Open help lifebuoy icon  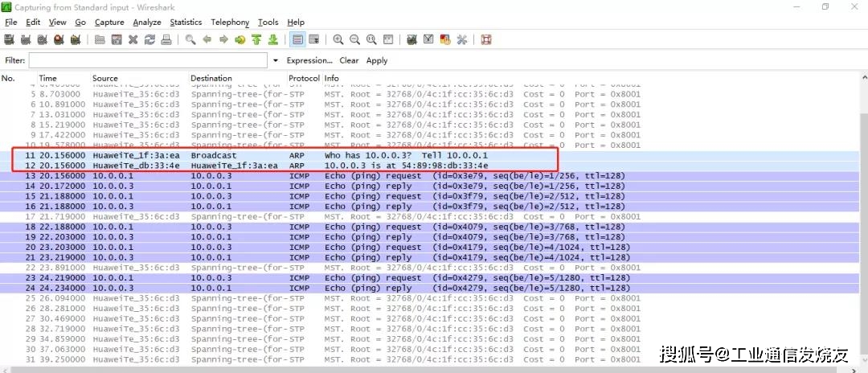pos(486,40)
